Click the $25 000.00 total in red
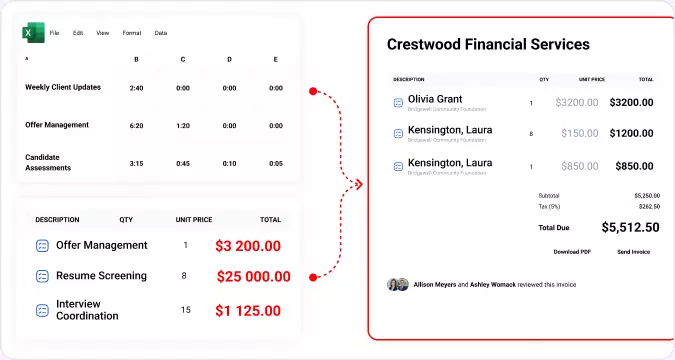This screenshot has width=675, height=360. click(x=254, y=276)
